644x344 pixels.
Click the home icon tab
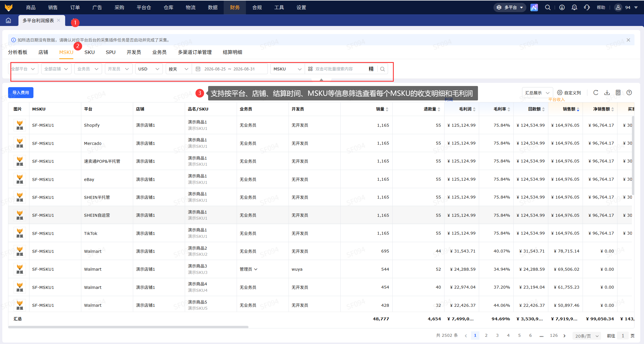[9, 20]
